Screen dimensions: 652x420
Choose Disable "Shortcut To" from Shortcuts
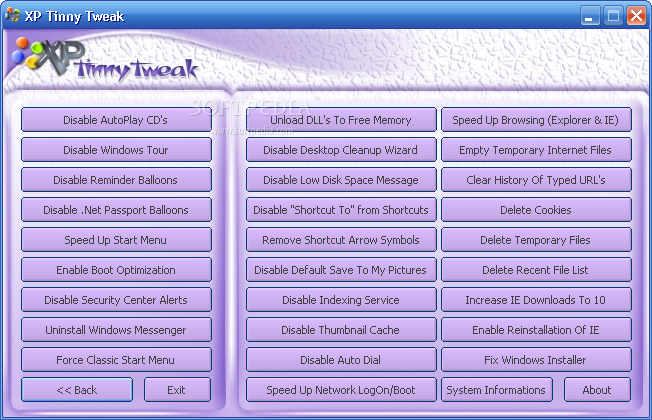tap(341, 210)
